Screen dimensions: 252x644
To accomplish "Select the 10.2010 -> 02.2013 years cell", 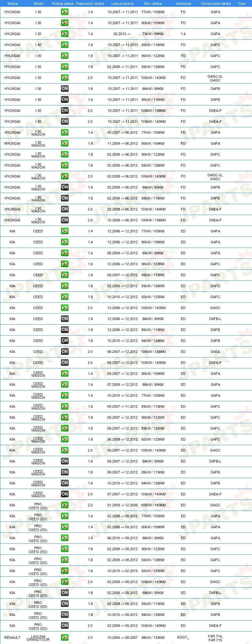I will point(122,571).
